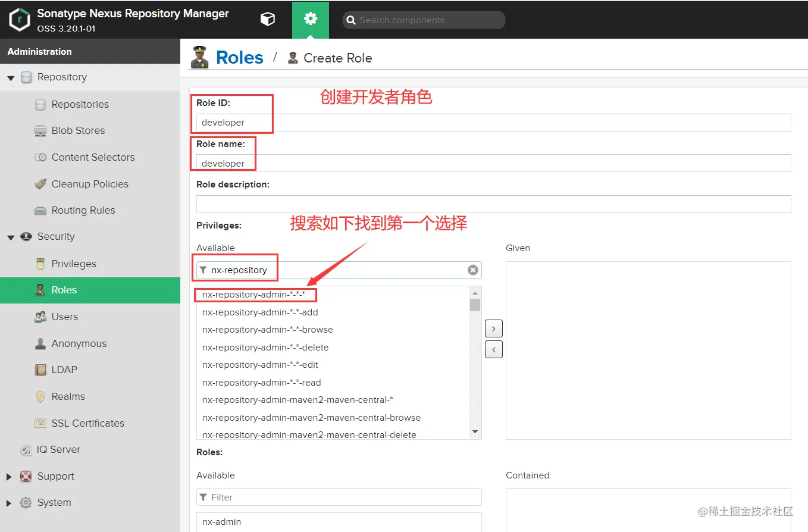The width and height of the screenshot is (808, 532).
Task: Click the Cleanup Policies broom icon
Action: 40,184
